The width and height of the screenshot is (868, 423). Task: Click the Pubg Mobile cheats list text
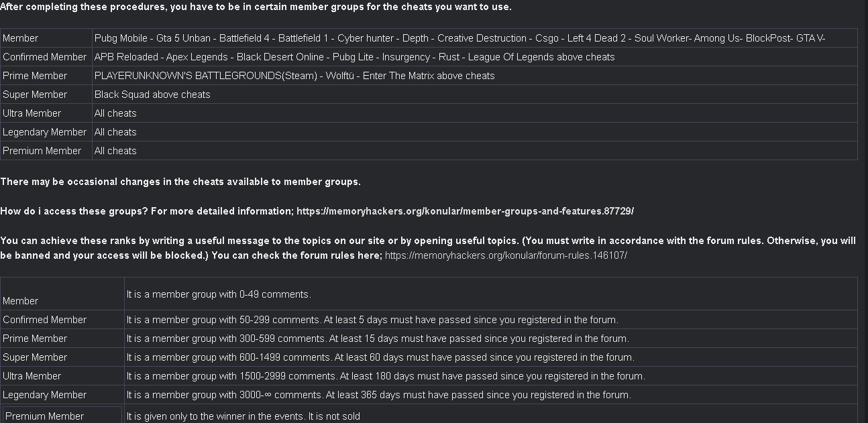459,38
